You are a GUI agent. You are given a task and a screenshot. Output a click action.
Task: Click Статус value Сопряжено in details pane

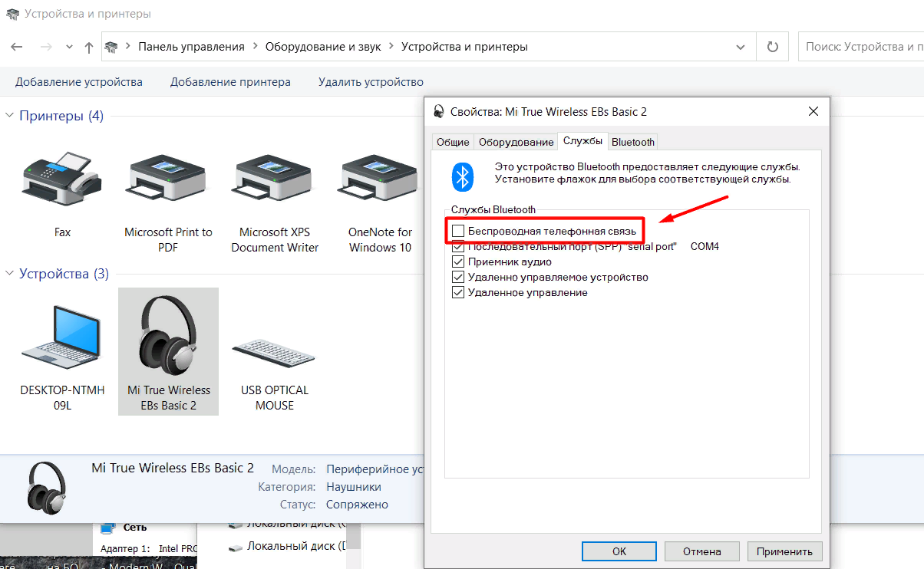coord(357,505)
